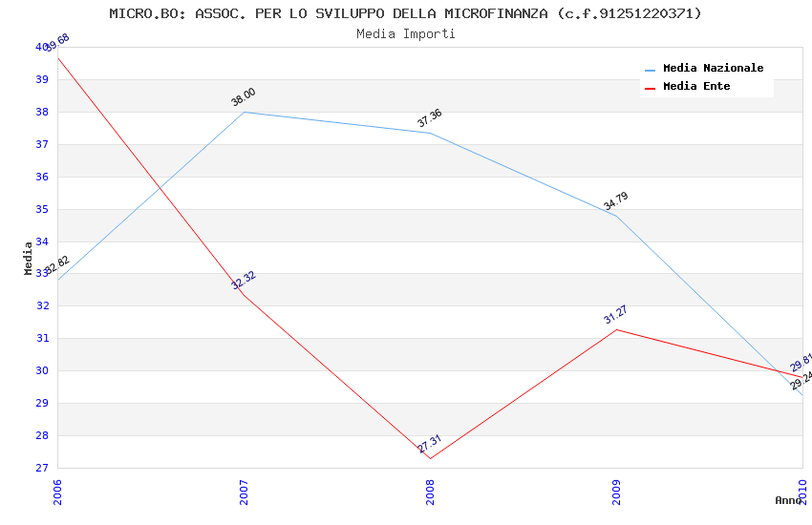Click the 34.79 data point label
The image size is (812, 525).
click(x=616, y=201)
